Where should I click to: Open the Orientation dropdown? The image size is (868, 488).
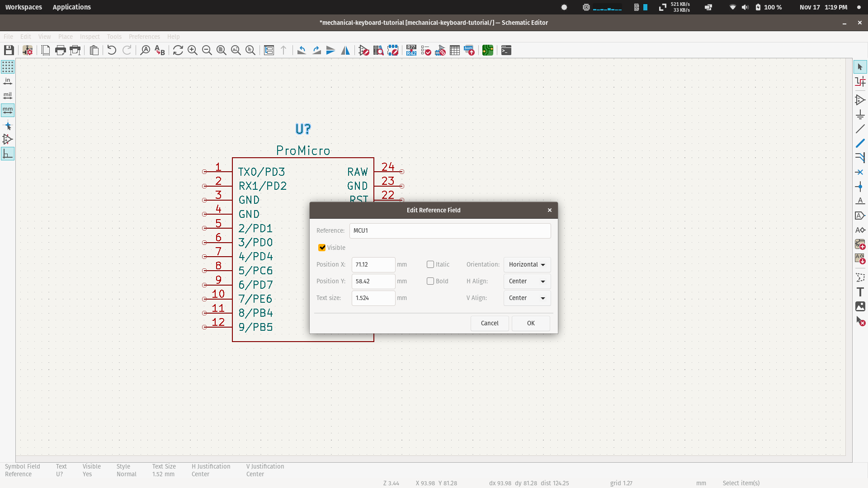527,264
